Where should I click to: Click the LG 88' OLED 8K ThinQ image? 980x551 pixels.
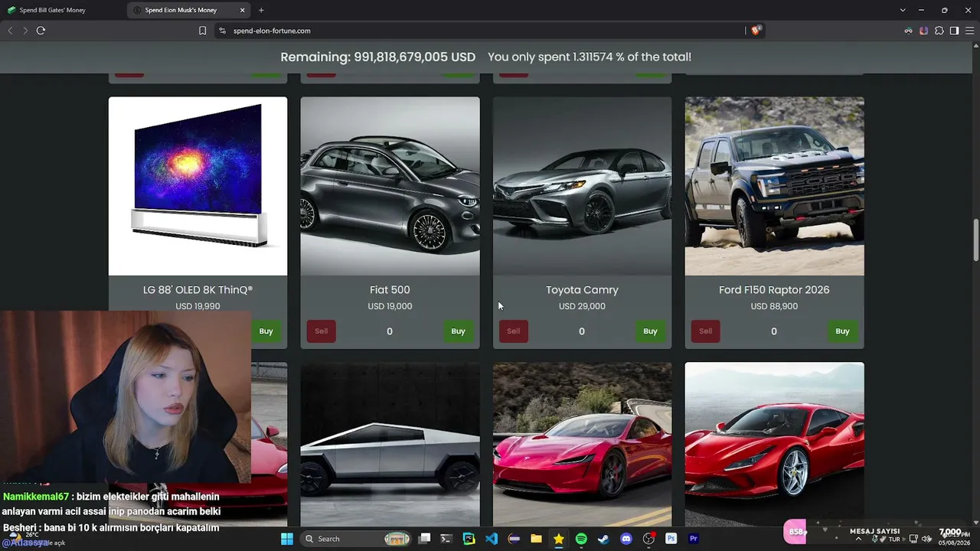click(198, 186)
